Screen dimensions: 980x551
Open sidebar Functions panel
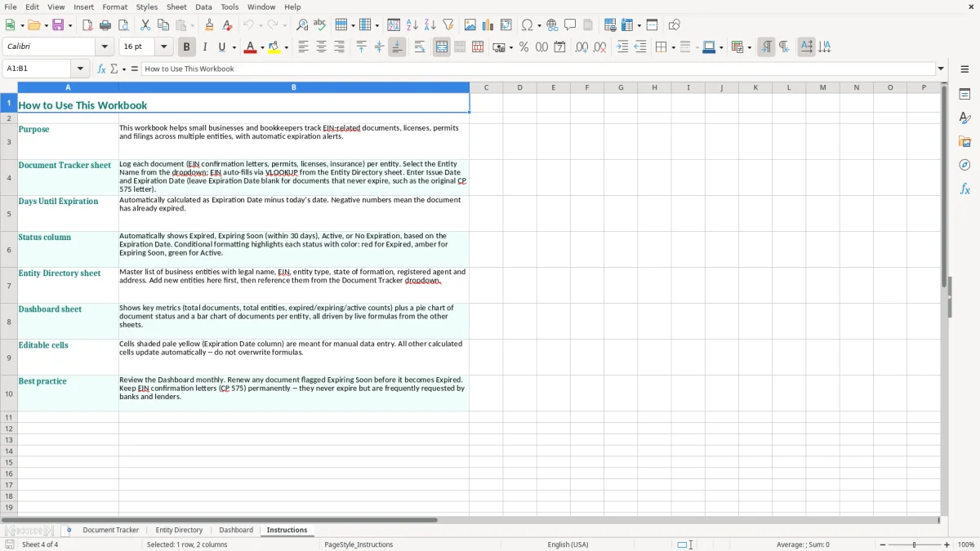point(964,189)
